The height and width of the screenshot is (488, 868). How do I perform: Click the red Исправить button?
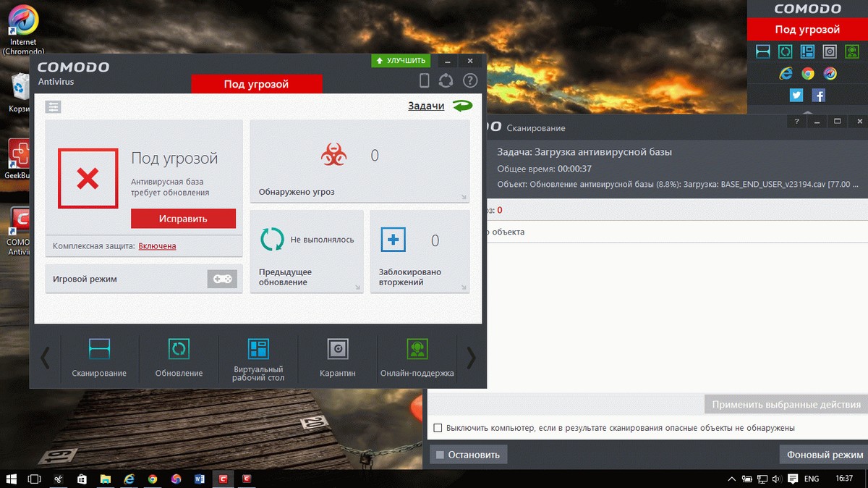pyautogui.click(x=183, y=219)
